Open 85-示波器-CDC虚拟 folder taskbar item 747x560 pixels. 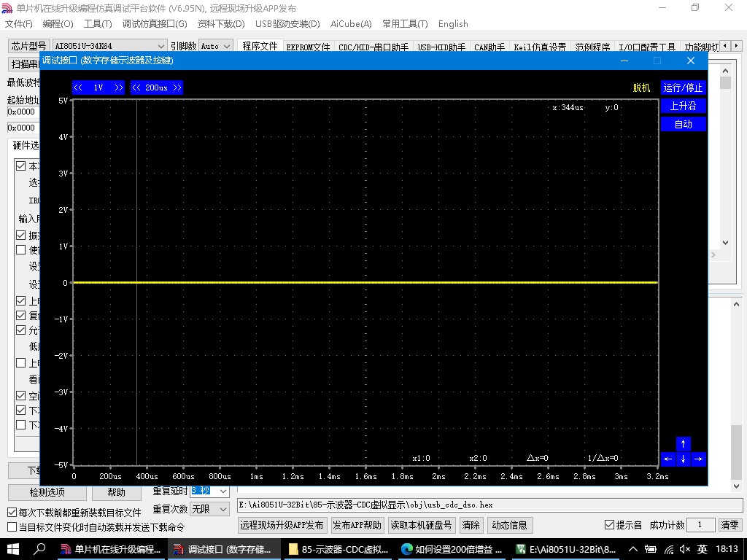(x=338, y=550)
